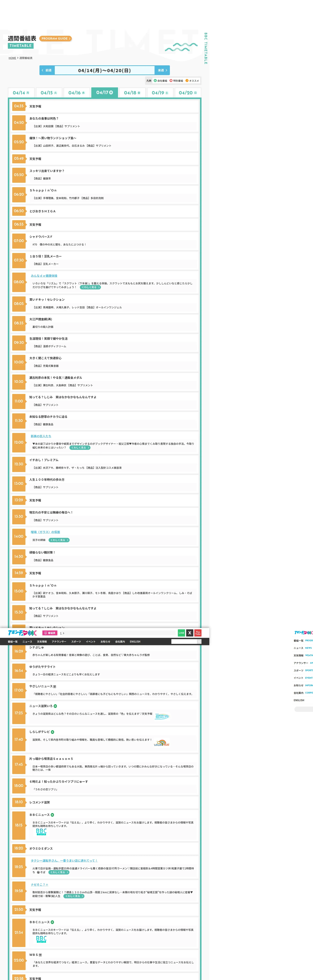Switch to the 04/14 月 tab
Screen dimensions: 313x980
(x=21, y=93)
